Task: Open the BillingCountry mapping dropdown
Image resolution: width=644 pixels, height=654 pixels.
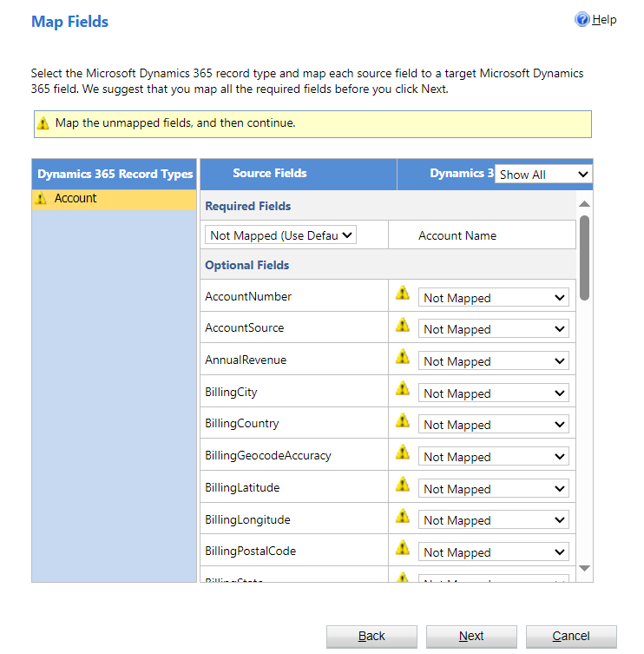Action: click(494, 424)
